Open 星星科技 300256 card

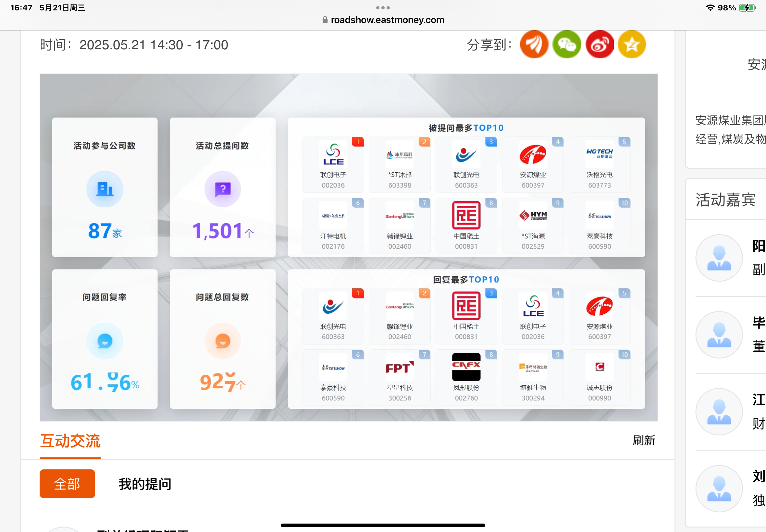coord(400,377)
